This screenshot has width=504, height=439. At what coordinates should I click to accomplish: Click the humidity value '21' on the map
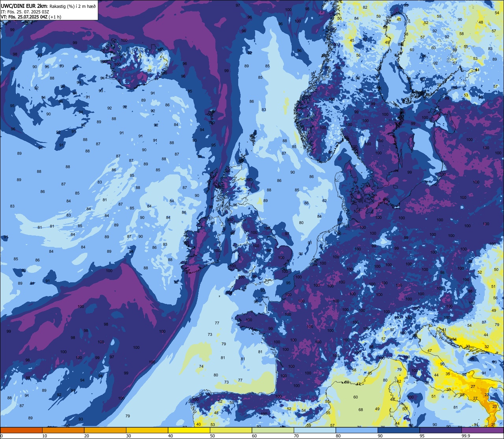(494, 425)
